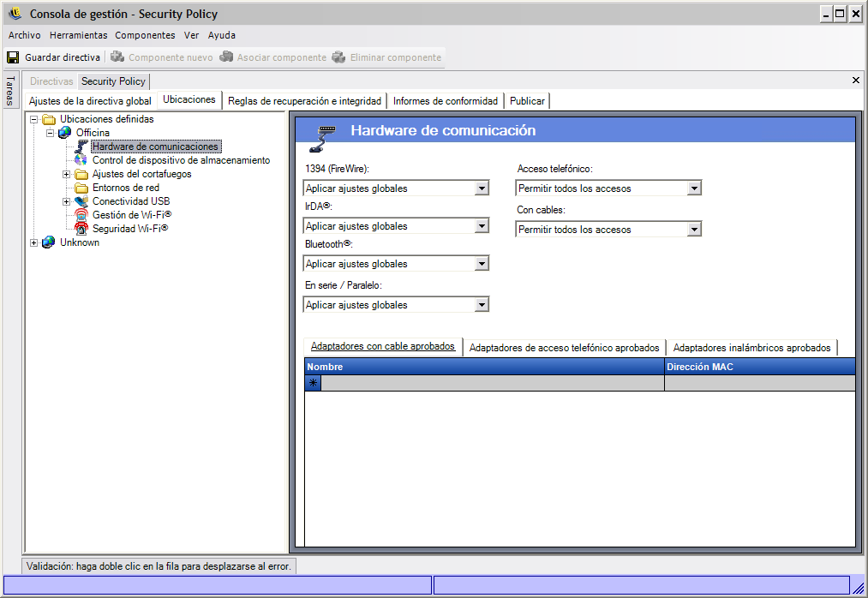
Task: Open the Herramientas menu
Action: coord(78,35)
